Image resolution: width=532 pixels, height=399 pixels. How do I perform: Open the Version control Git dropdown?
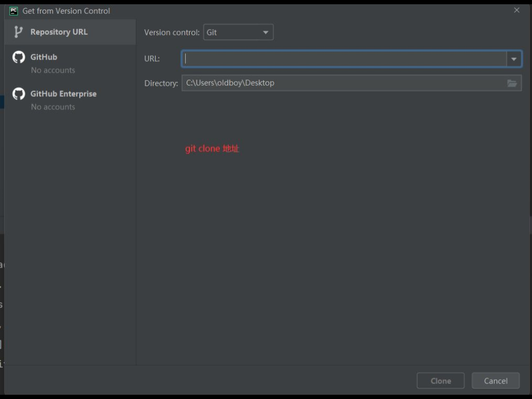238,32
